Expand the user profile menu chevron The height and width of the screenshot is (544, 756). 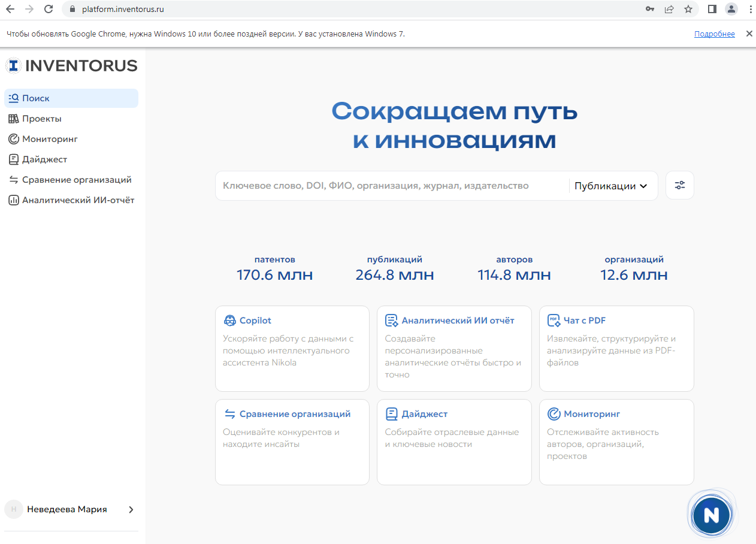[x=131, y=509]
